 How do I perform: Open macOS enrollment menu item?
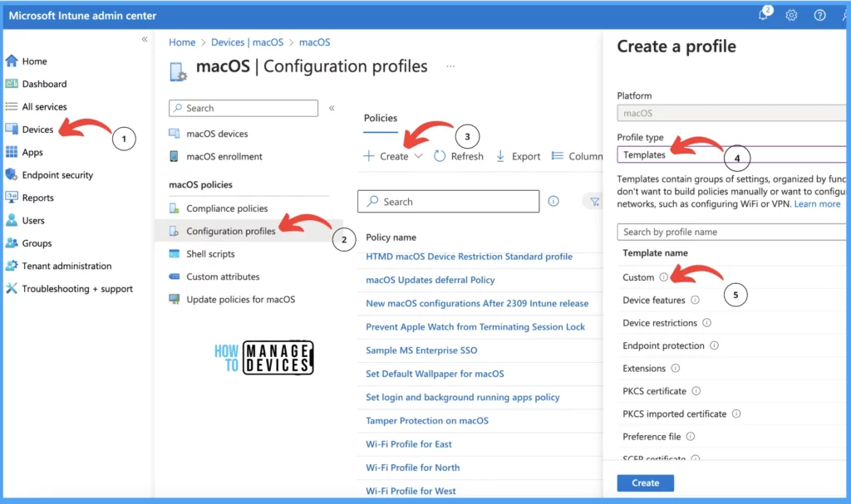224,156
